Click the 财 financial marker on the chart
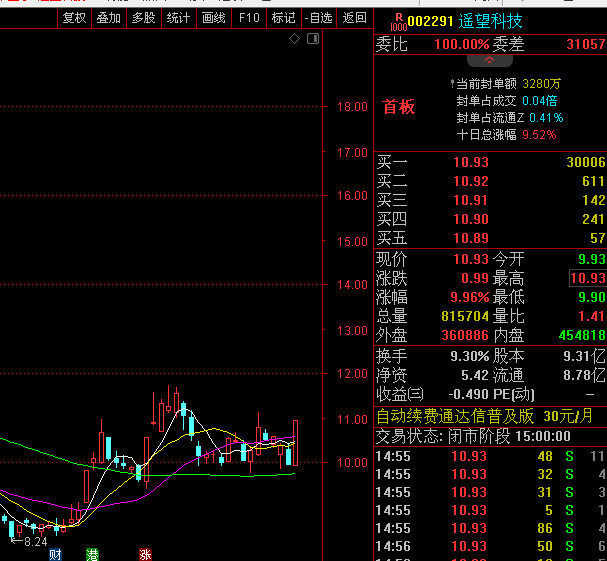 coord(55,553)
